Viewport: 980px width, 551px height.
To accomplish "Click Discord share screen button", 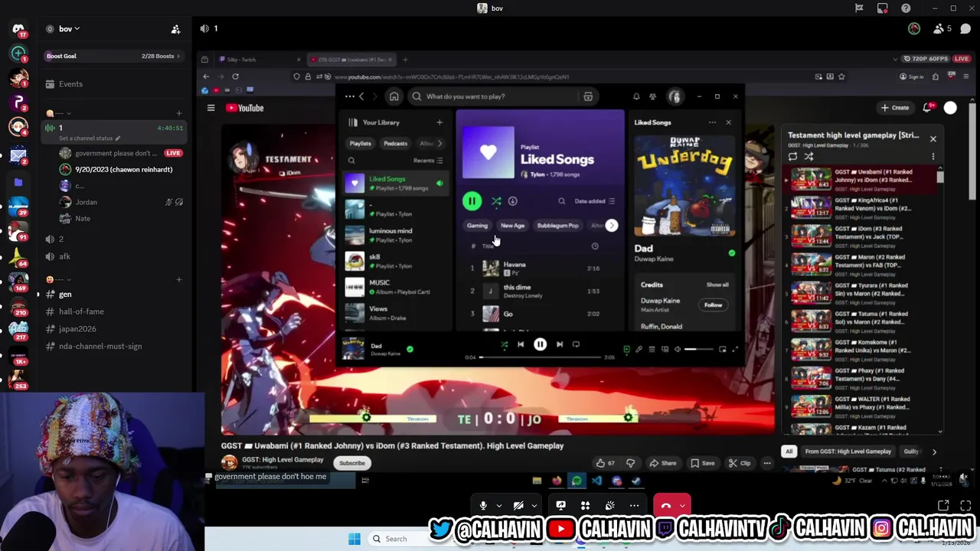I will (560, 506).
